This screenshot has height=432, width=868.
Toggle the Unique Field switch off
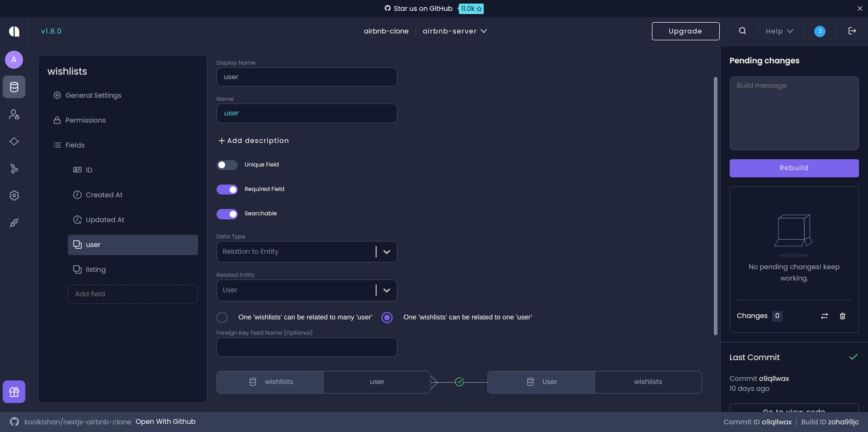[227, 164]
